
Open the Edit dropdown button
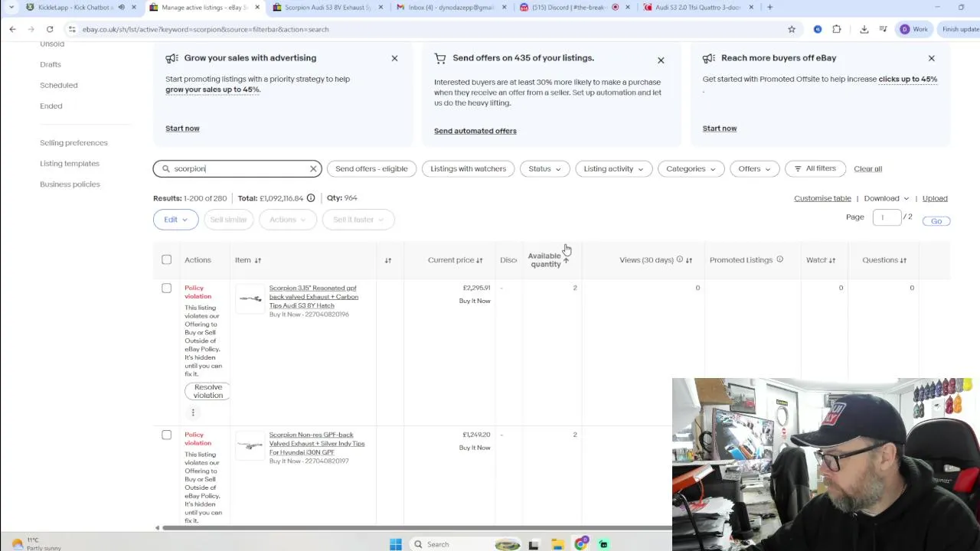175,220
